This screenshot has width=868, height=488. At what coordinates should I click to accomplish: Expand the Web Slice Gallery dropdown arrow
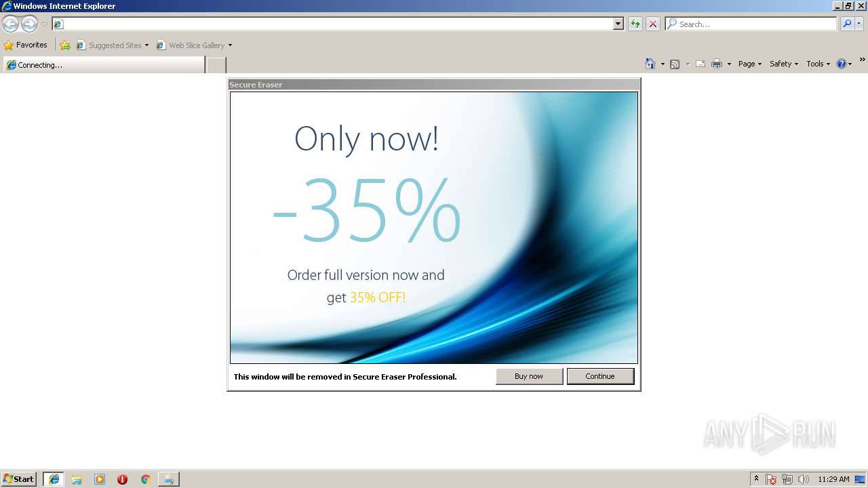(230, 45)
